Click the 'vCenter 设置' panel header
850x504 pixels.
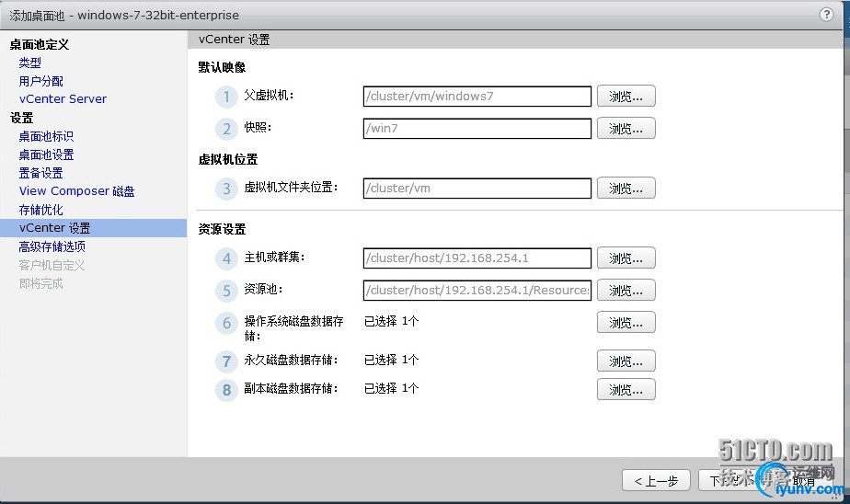point(235,40)
